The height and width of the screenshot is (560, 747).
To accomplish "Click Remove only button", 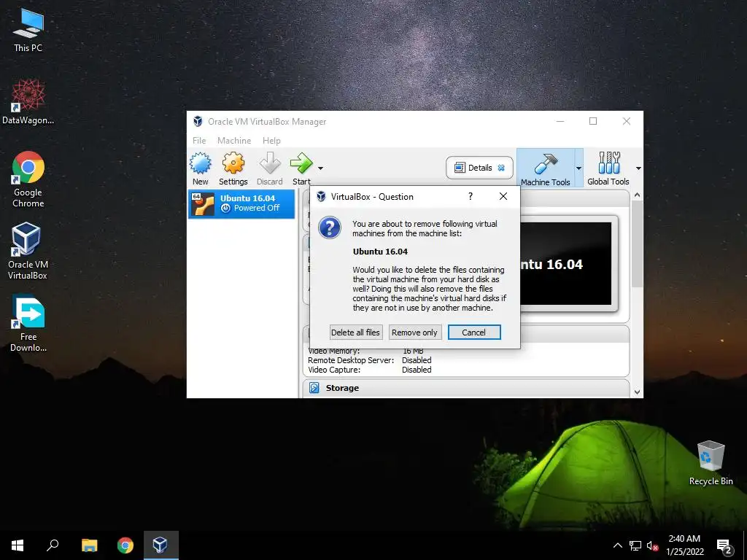I will [x=414, y=332].
